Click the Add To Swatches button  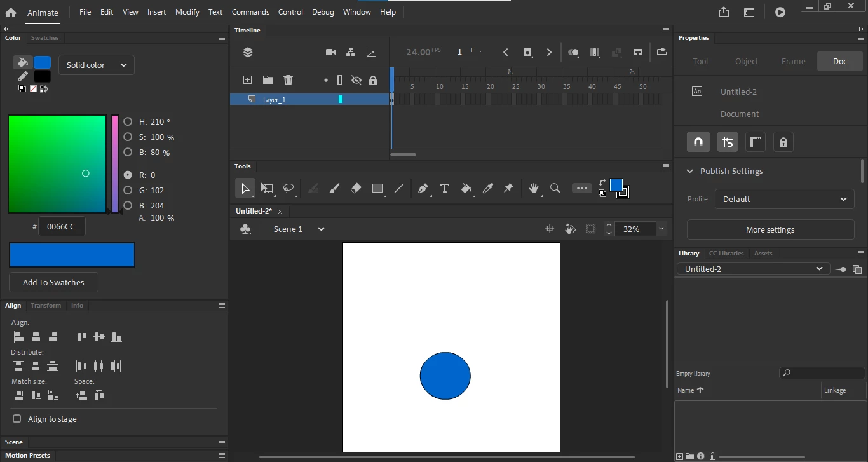(x=53, y=282)
